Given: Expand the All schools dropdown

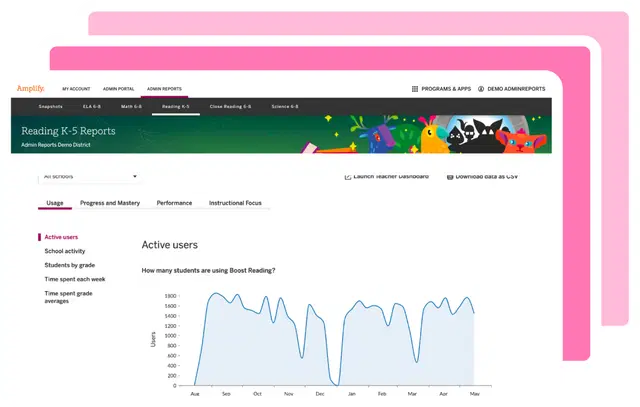Looking at the screenshot, I should point(134,177).
